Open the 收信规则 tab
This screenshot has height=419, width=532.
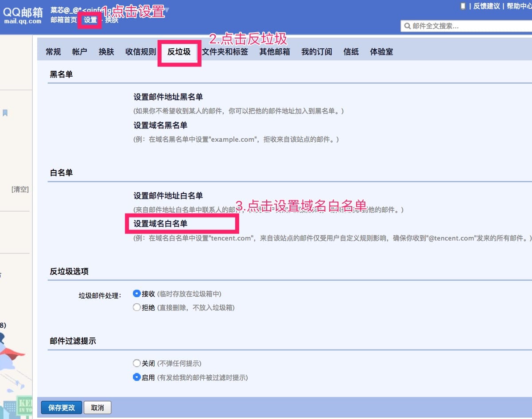pyautogui.click(x=140, y=52)
